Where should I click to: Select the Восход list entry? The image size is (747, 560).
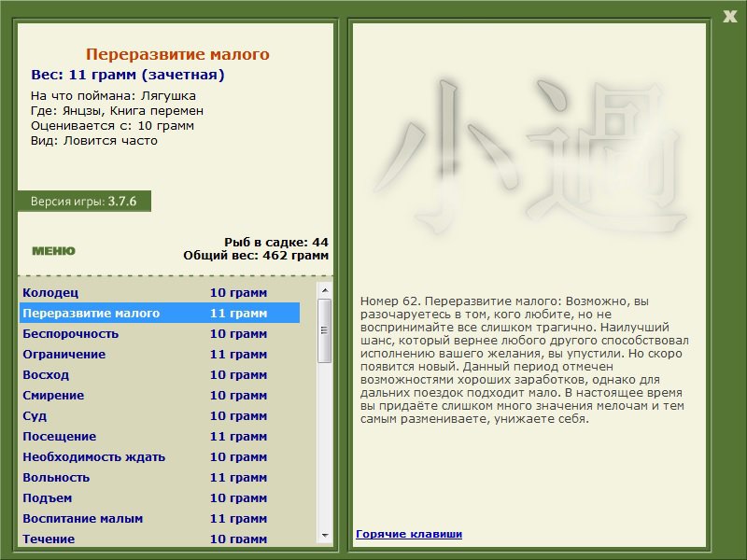[x=160, y=374]
